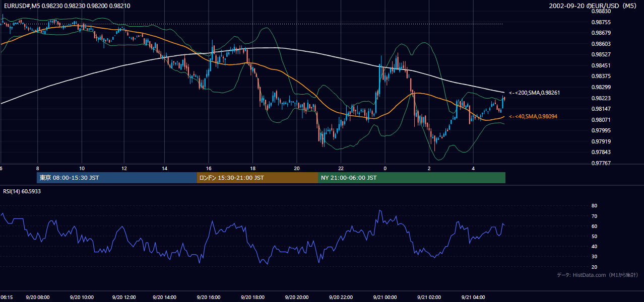
Task: Click the 0.98603 price axis value
Action: [x=601, y=44]
